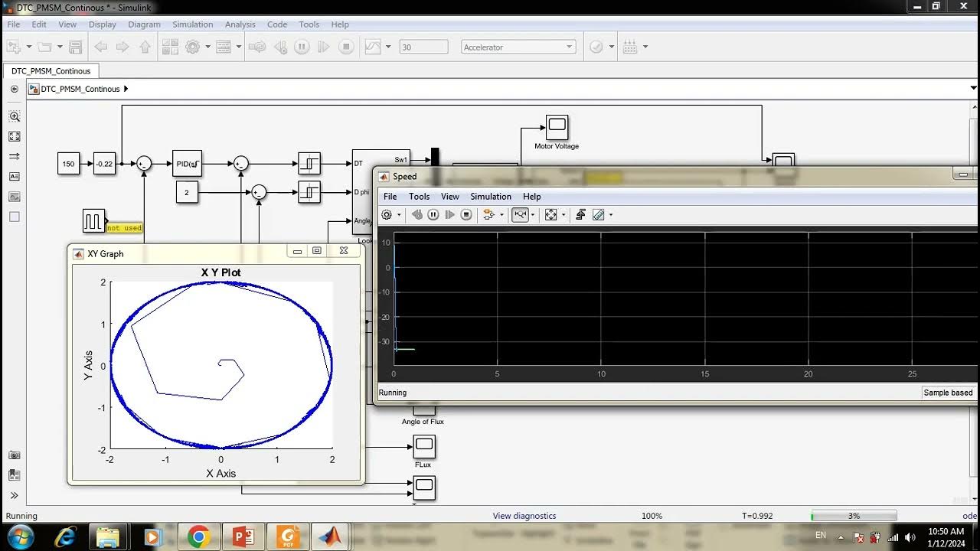Open the Simulation Data Inspector icon

click(x=372, y=47)
